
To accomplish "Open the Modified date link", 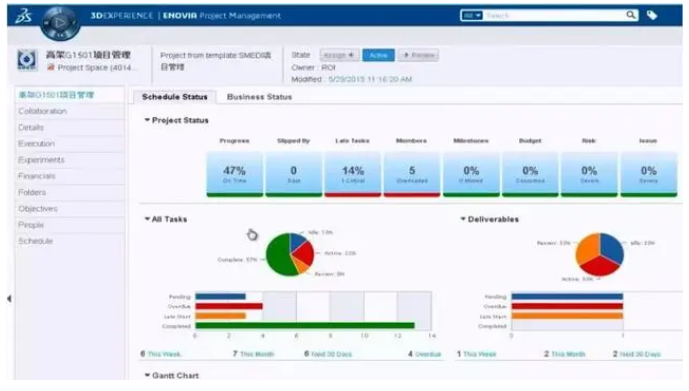I will tap(370, 79).
